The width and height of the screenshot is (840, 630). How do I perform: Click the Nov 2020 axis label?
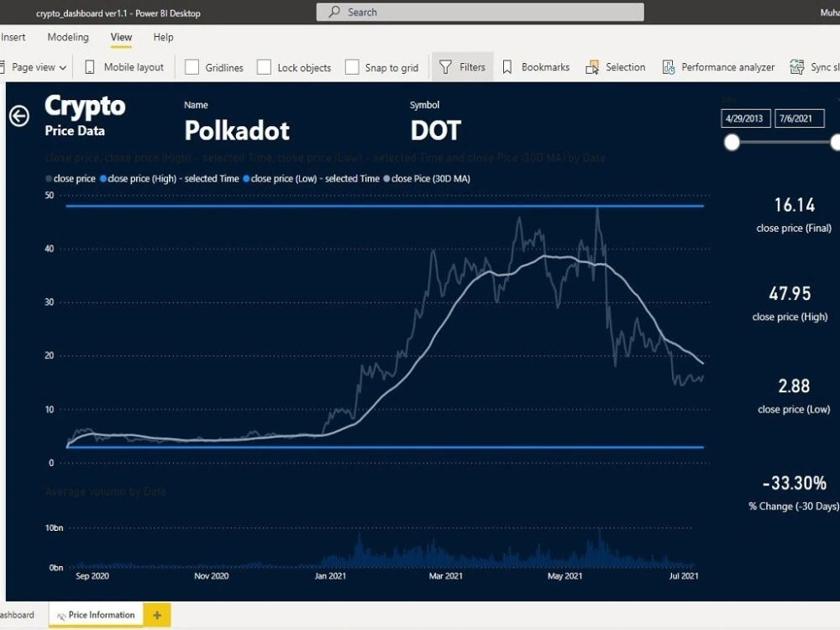tap(211, 576)
